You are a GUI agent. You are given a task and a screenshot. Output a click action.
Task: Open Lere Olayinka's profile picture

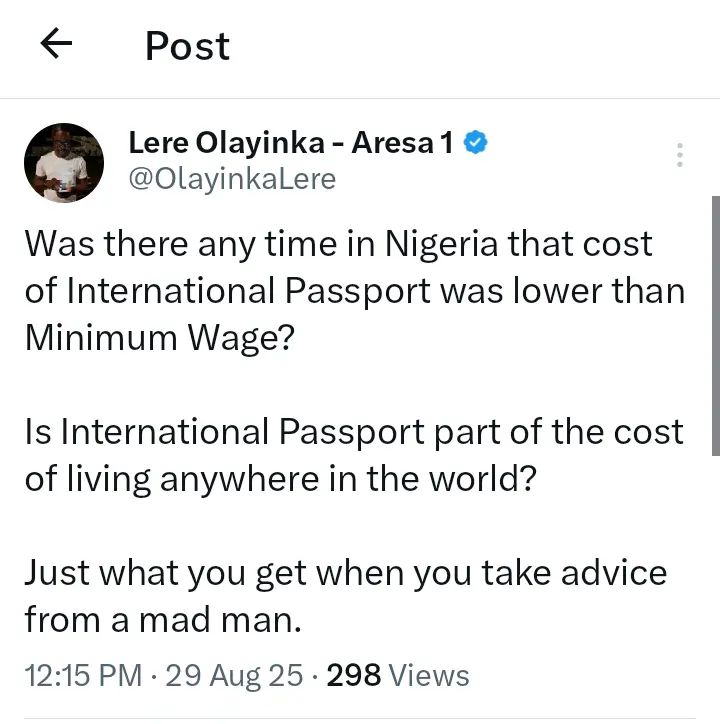point(64,163)
